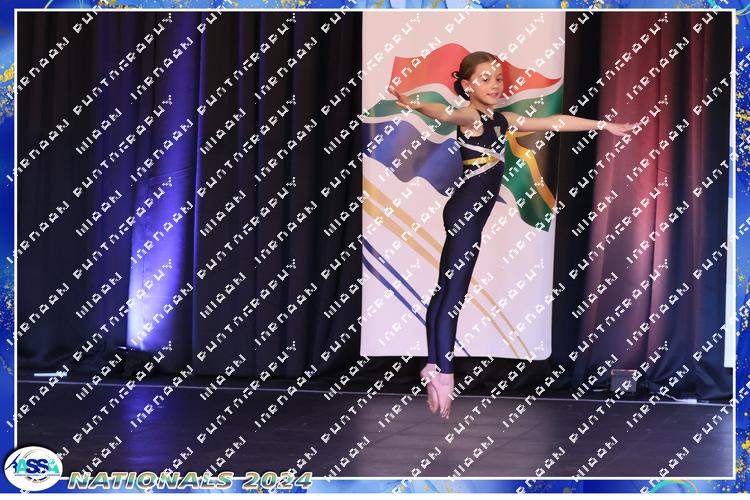This screenshot has height=500, width=750.
Task: Click the dancer's pink ballet shoes
Action: [438, 391]
